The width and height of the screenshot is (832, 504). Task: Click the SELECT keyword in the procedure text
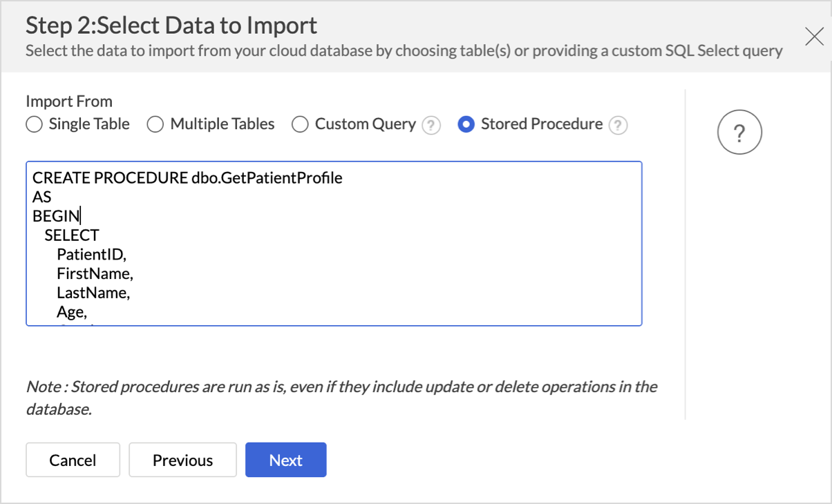[72, 235]
